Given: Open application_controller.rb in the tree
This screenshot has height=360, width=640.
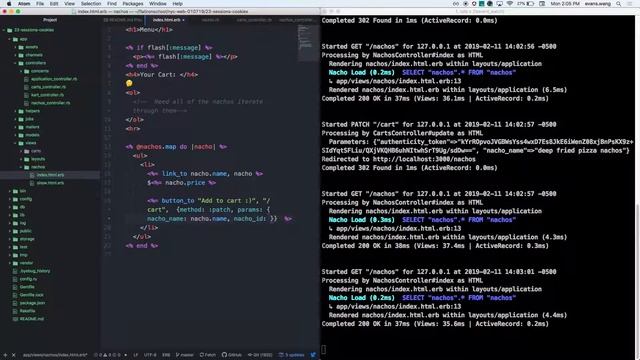Looking at the screenshot, I should click(x=54, y=79).
